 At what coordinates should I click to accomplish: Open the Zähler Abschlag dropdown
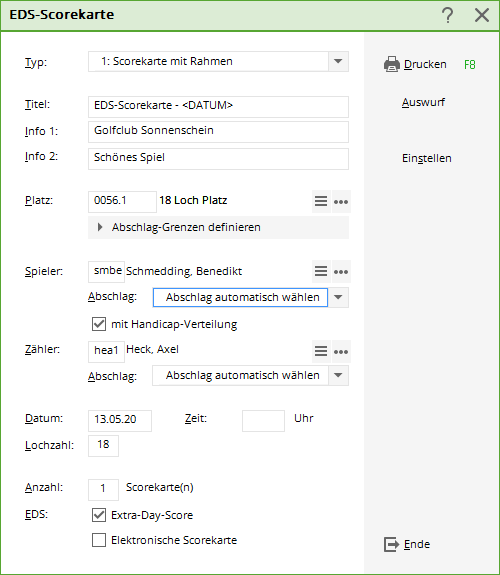coord(338,375)
